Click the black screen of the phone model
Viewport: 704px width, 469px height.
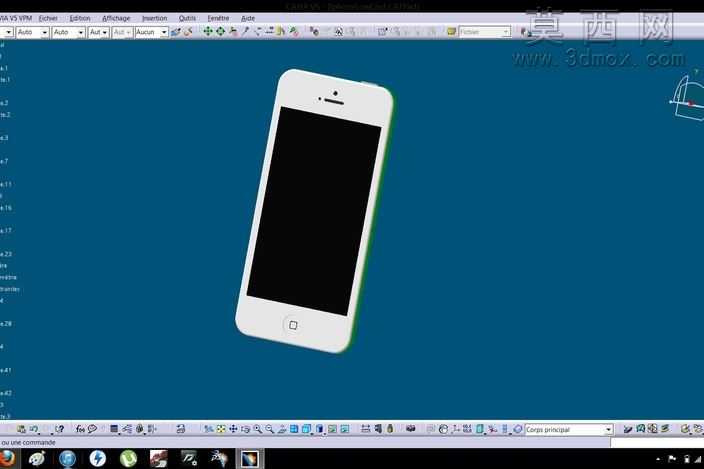[x=314, y=210]
